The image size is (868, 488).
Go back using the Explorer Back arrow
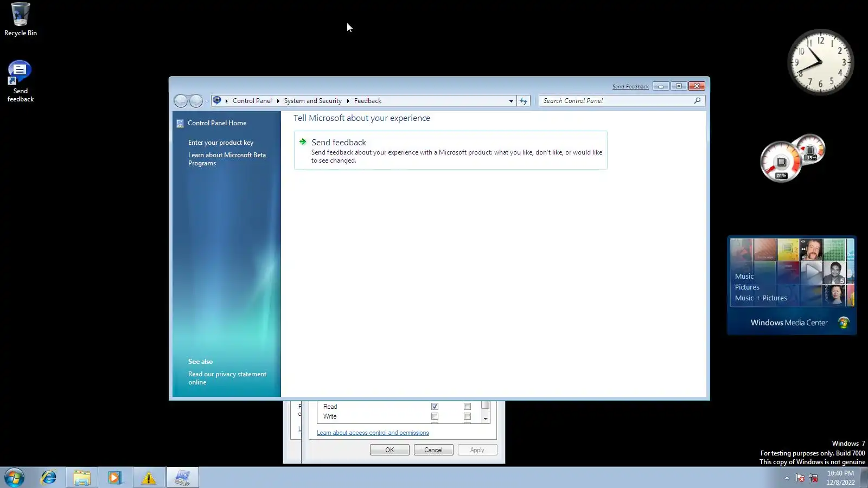[x=181, y=101]
